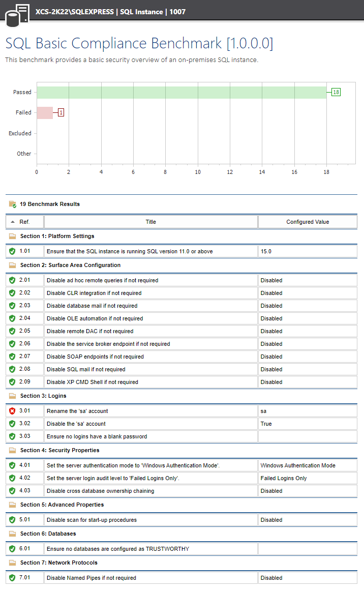Click the Passed count label 18
Viewport: 364px width, 591px height.
pos(336,92)
